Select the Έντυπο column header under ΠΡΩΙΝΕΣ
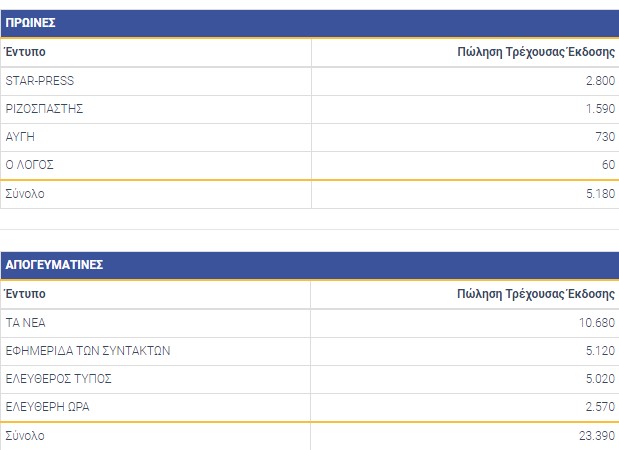 coord(25,52)
